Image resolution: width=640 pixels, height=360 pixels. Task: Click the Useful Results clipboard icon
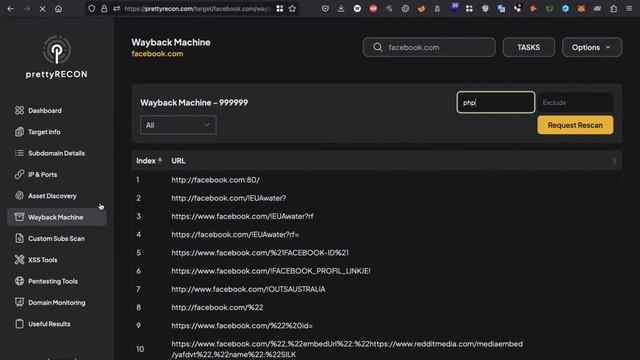coord(19,324)
